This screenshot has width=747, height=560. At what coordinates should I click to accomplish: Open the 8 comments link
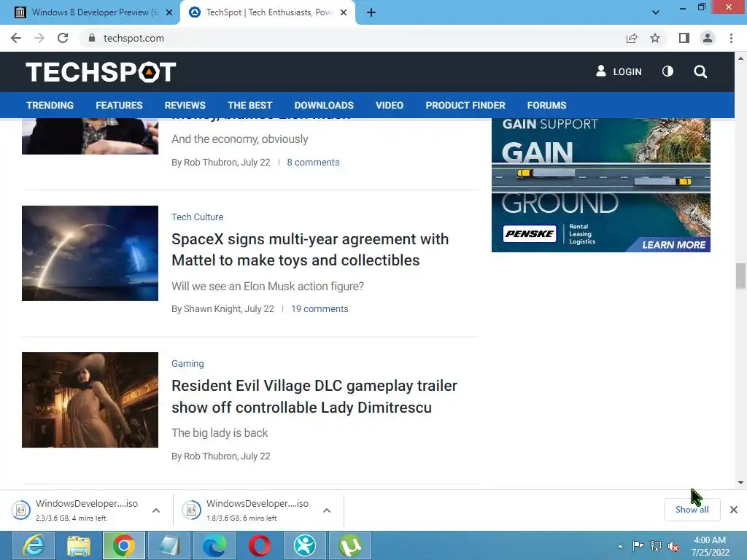click(x=313, y=163)
